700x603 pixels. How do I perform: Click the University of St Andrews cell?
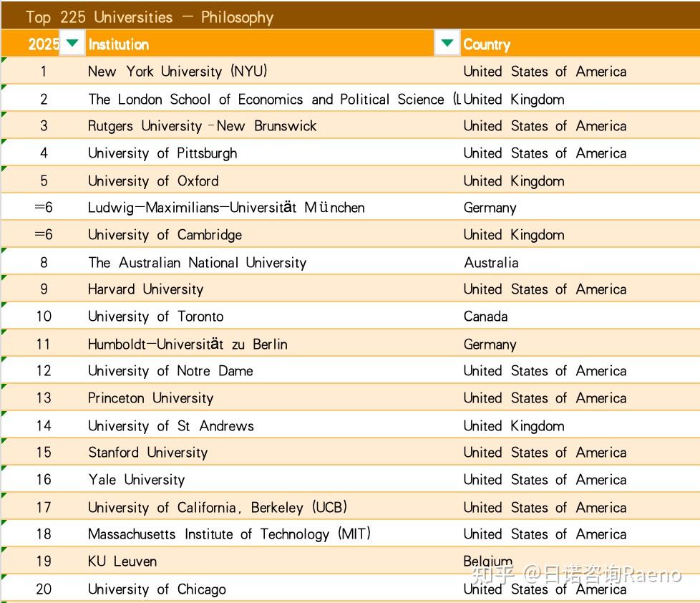pyautogui.click(x=170, y=425)
